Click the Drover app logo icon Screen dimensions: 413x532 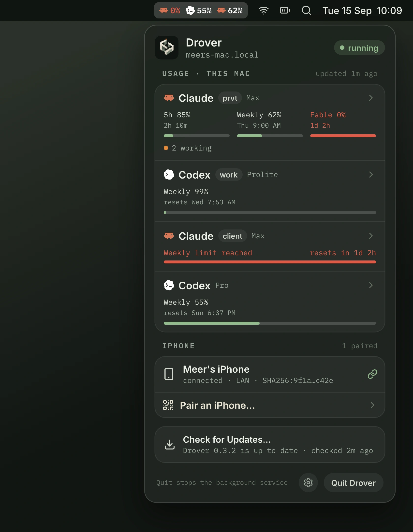(167, 47)
